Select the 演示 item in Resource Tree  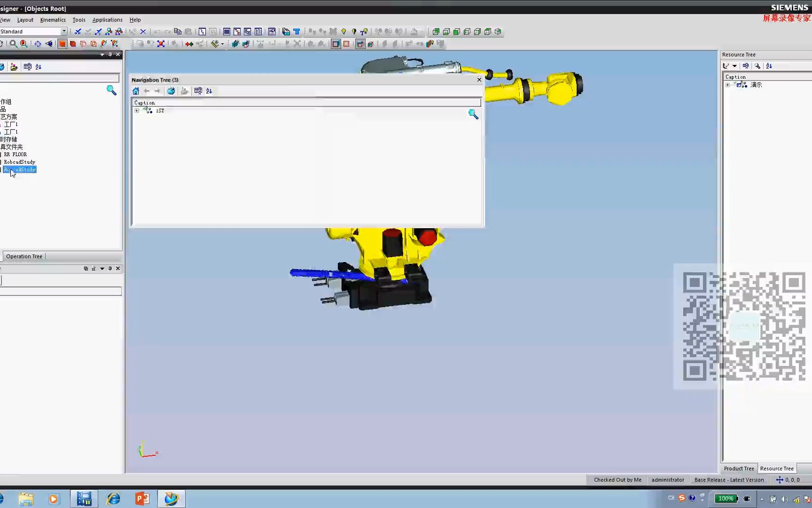(x=756, y=85)
